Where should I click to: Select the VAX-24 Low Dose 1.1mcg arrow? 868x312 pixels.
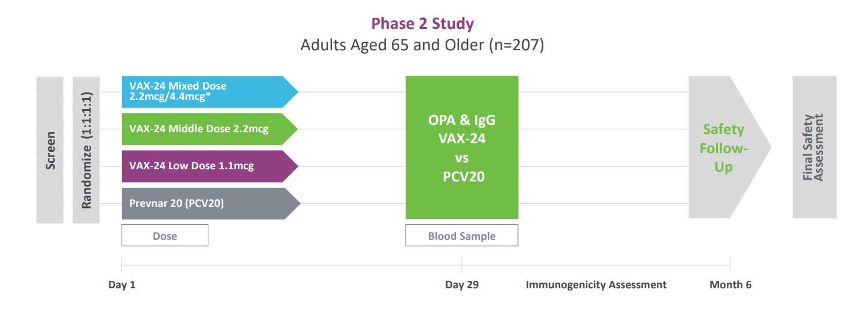click(x=203, y=166)
